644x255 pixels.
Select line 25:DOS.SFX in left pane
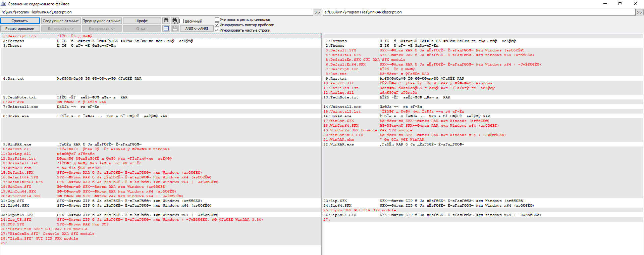(161, 224)
